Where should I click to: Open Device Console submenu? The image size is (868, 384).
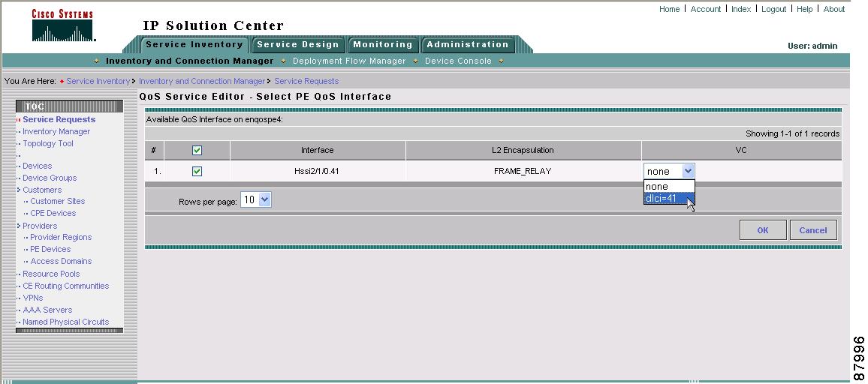click(458, 61)
